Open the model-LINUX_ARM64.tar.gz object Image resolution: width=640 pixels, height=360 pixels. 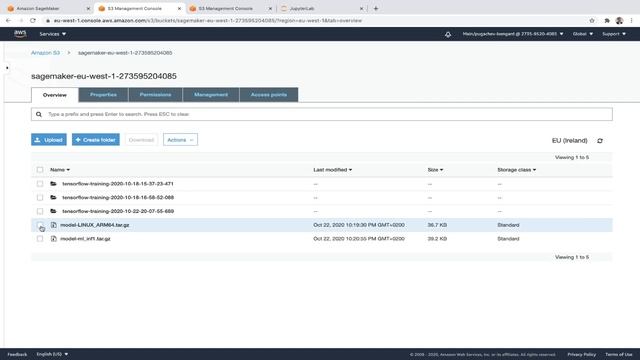95,225
